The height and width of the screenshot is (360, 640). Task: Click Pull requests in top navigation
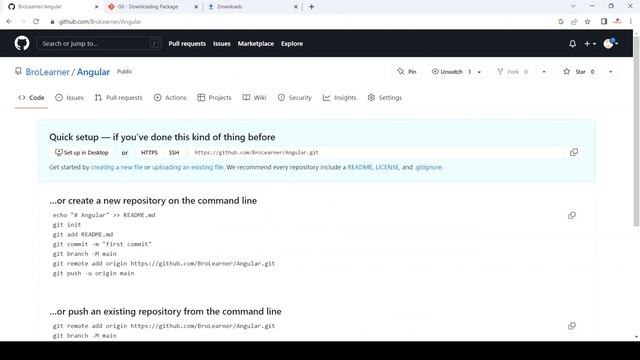[x=187, y=44]
